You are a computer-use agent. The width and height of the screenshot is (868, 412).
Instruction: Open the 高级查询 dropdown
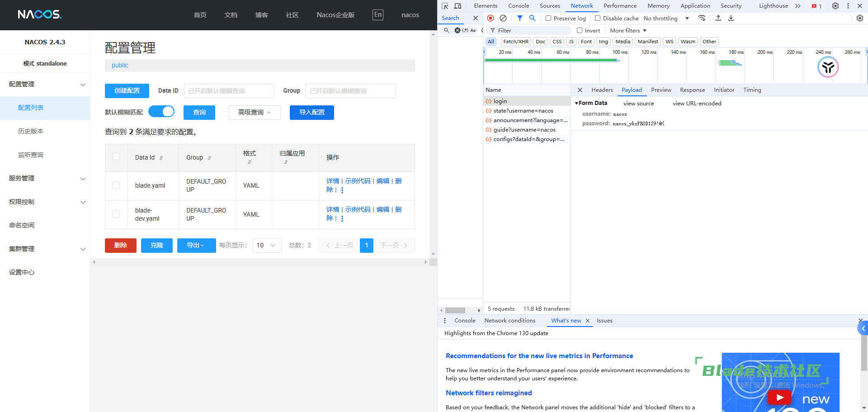pyautogui.click(x=255, y=112)
